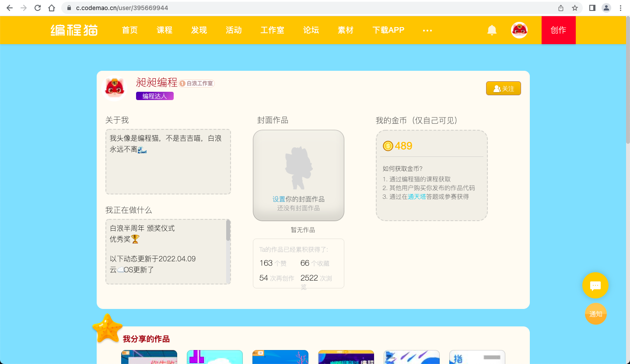630x364 pixels.
Task: Click the 编程达人 badge
Action: coord(155,96)
